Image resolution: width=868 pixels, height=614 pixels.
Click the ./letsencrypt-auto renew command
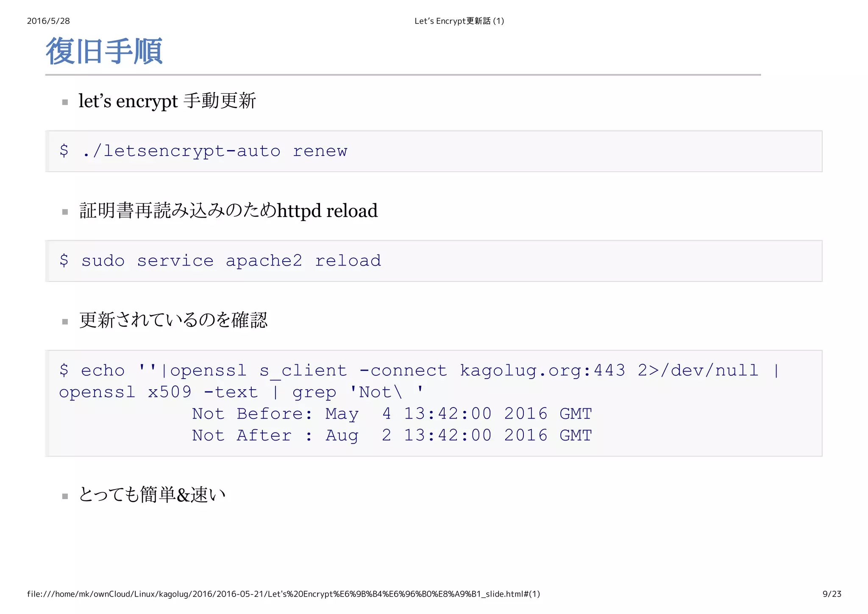coord(203,151)
